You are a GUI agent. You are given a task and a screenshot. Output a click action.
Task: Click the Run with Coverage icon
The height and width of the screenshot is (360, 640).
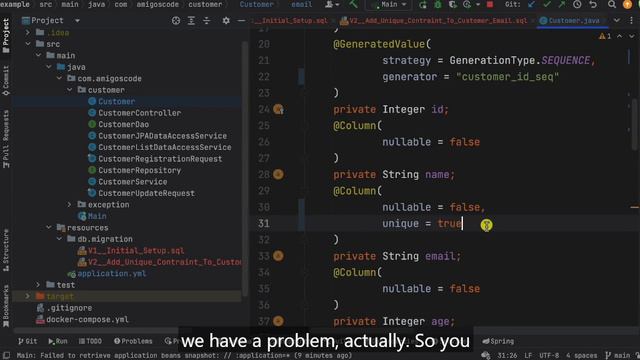(x=453, y=4)
